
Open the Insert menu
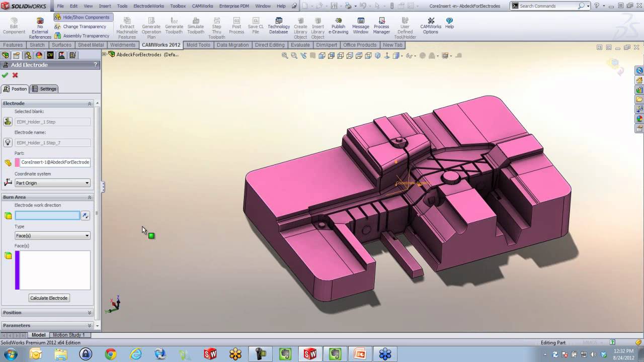coord(105,6)
